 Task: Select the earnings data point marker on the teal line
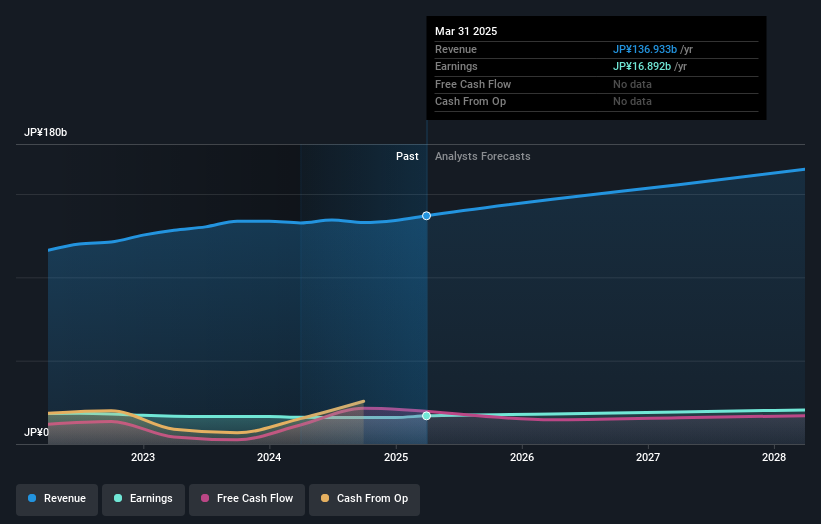click(427, 416)
